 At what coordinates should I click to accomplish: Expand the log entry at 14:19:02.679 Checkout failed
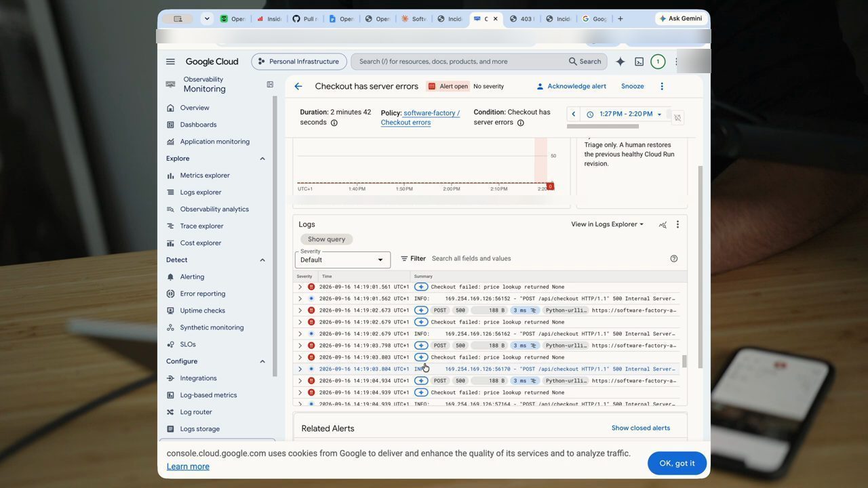(x=300, y=322)
